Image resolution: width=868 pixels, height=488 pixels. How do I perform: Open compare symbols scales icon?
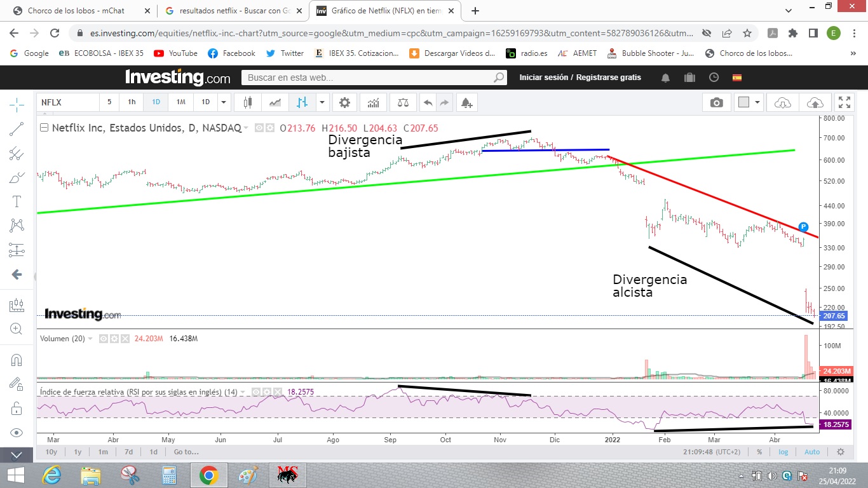tap(403, 102)
